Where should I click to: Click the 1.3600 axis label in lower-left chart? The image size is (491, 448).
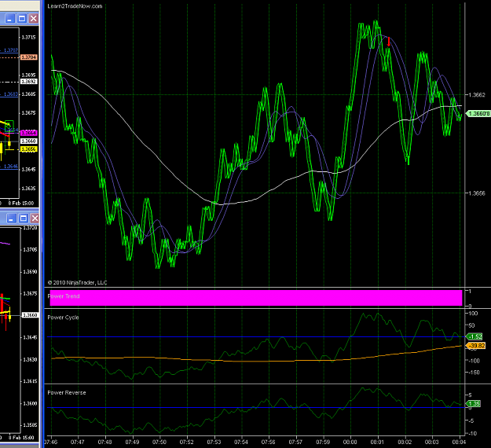click(x=31, y=403)
